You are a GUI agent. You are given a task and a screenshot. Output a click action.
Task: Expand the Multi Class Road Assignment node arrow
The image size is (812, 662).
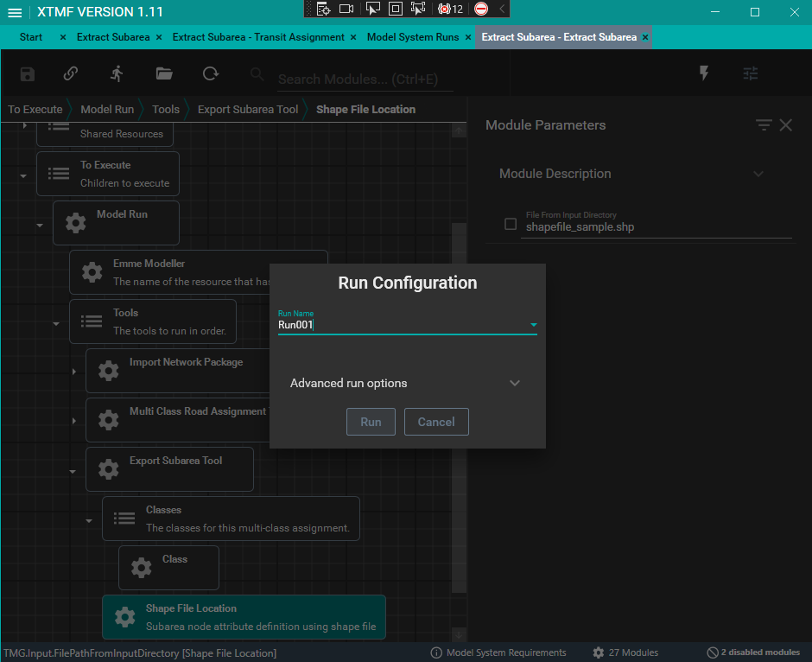click(x=74, y=421)
